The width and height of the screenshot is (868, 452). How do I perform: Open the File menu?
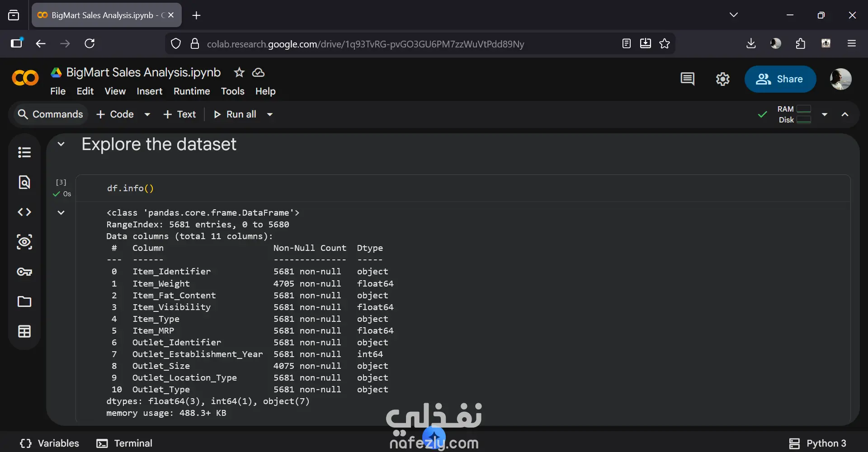tap(58, 91)
